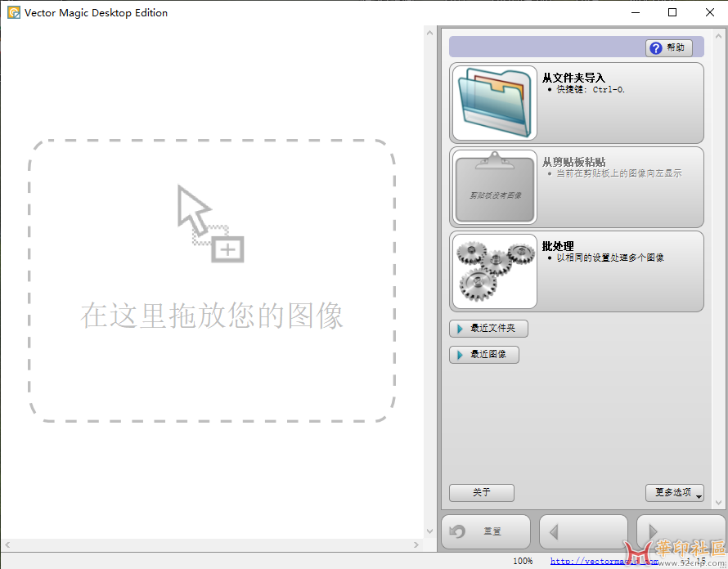Click the Vector Magic app icon in title bar

tap(14, 12)
